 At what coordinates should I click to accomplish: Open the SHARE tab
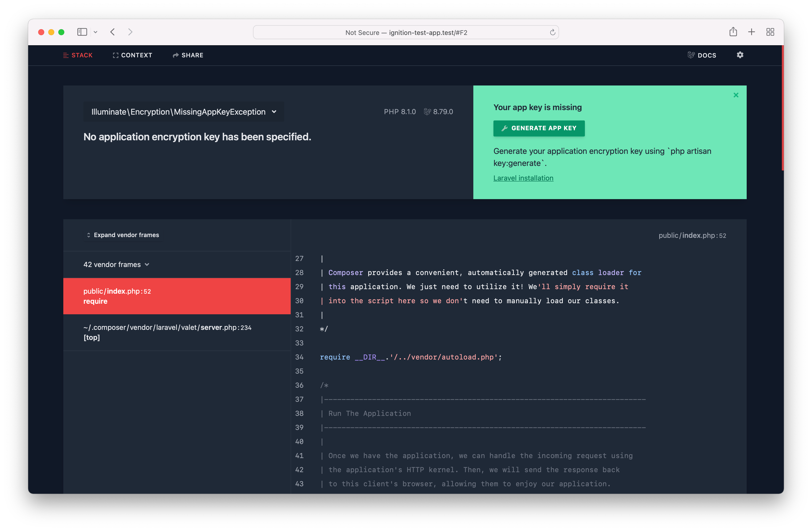point(188,55)
